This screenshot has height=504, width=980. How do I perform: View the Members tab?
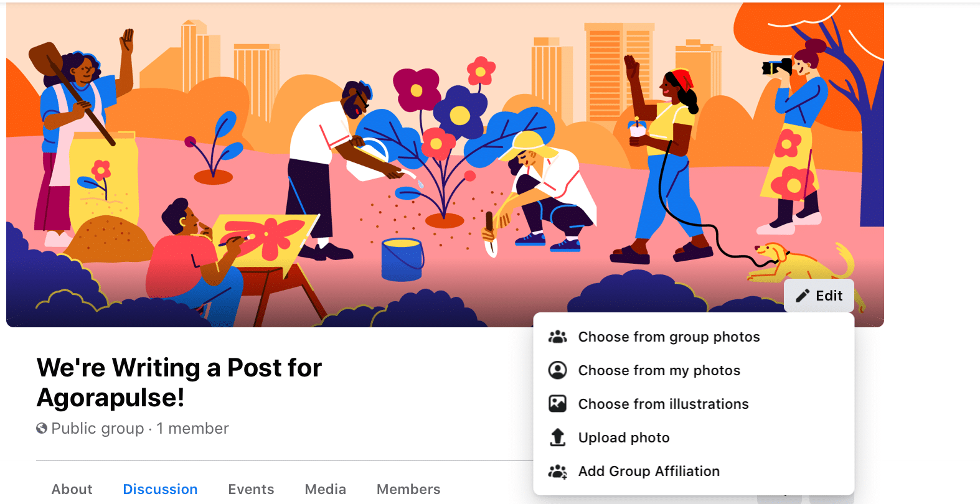click(408, 489)
